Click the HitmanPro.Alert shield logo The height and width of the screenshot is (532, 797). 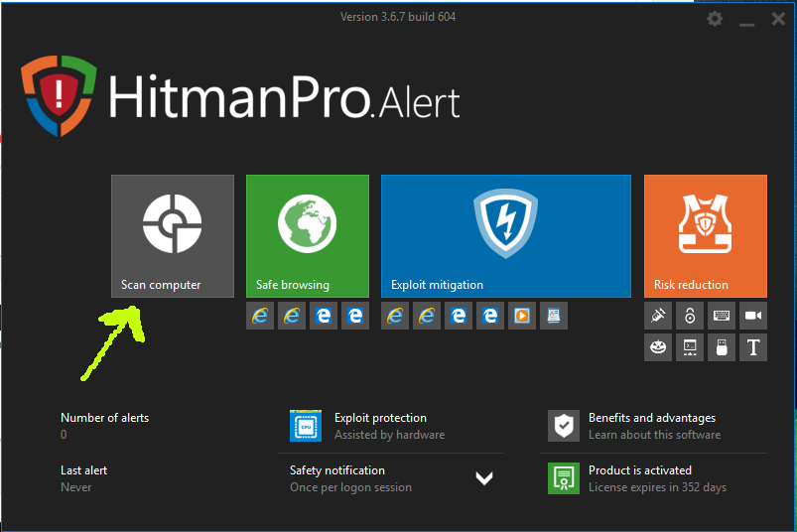tap(59, 95)
